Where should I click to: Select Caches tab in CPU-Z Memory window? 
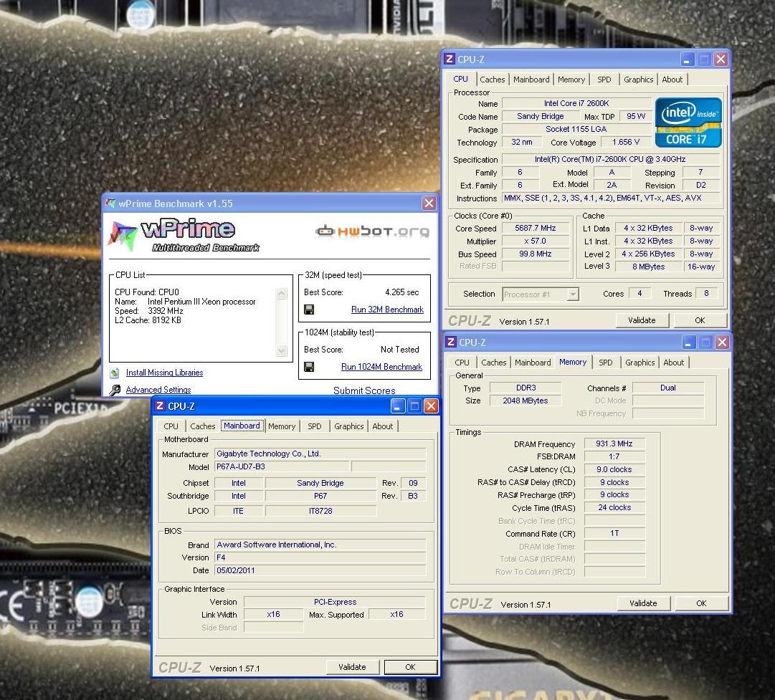494,363
